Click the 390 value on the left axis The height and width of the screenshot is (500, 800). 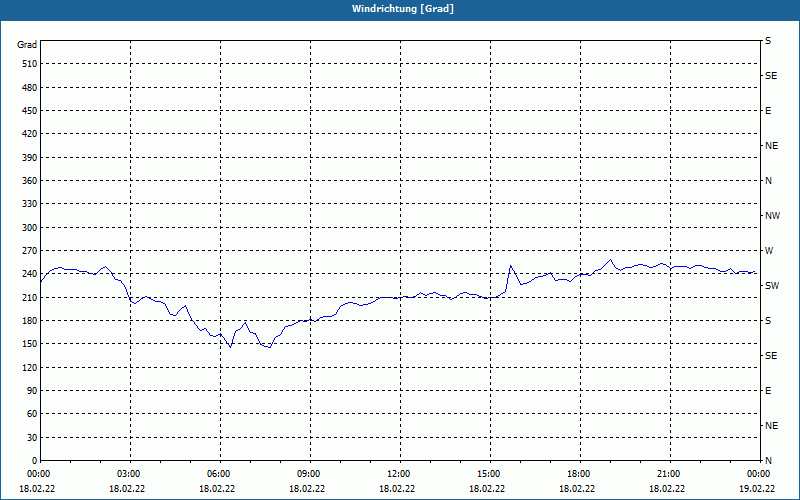point(30,158)
